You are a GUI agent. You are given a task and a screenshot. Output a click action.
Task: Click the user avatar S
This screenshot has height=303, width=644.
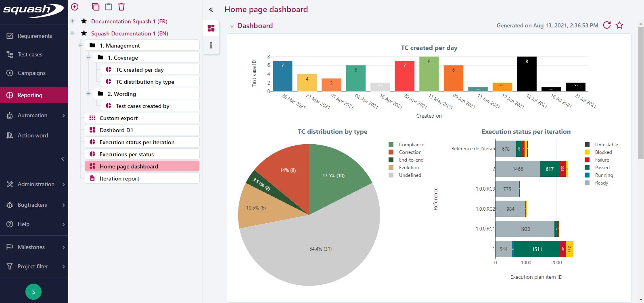point(33,292)
